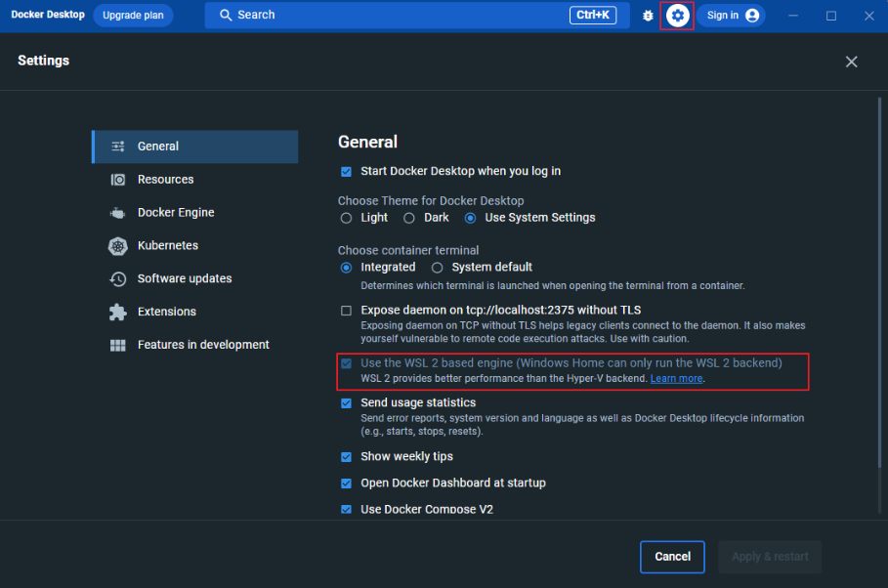
Task: Select Use System Settings theme option
Action: (470, 218)
